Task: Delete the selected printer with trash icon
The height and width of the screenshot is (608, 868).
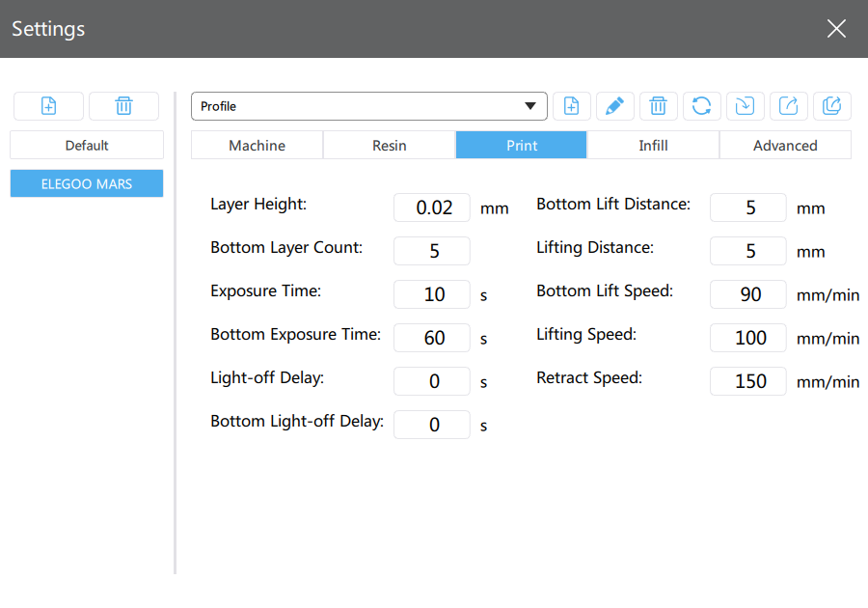Action: 123,106
